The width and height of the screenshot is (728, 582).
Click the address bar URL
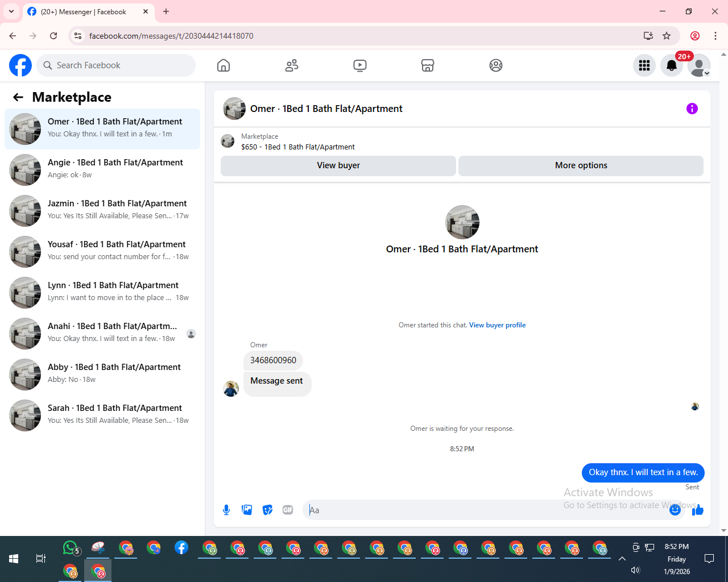(171, 36)
